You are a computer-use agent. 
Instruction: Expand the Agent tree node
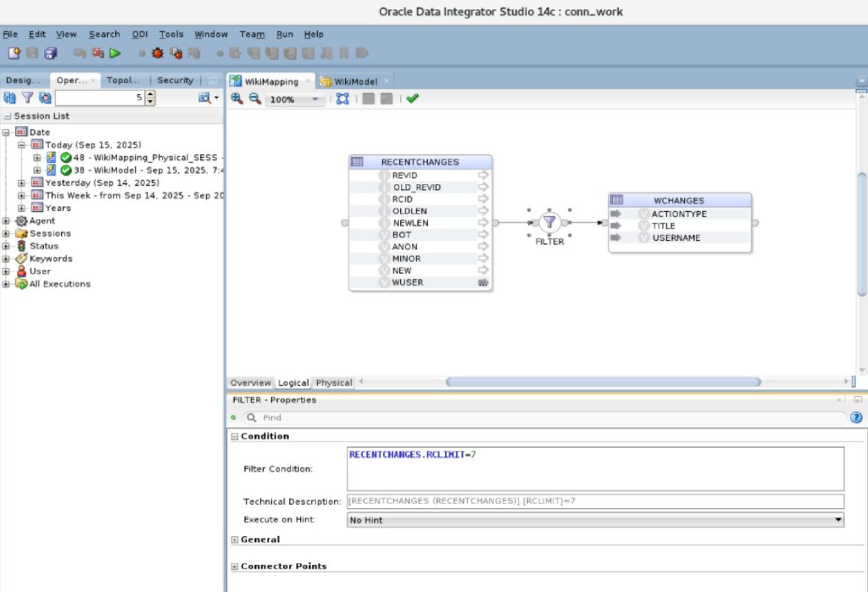click(6, 221)
